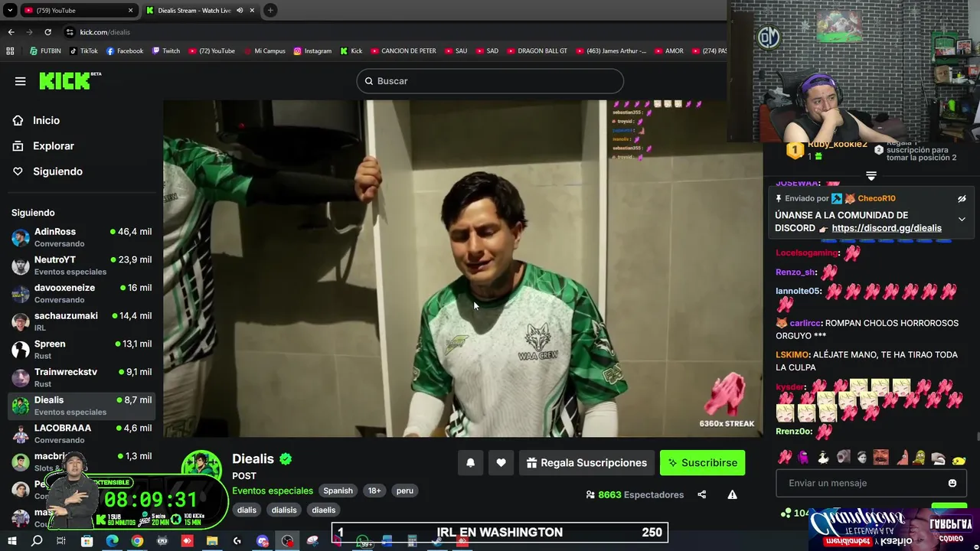Hide the pinned chat message
Image resolution: width=980 pixels, height=551 pixels.
pyautogui.click(x=962, y=199)
